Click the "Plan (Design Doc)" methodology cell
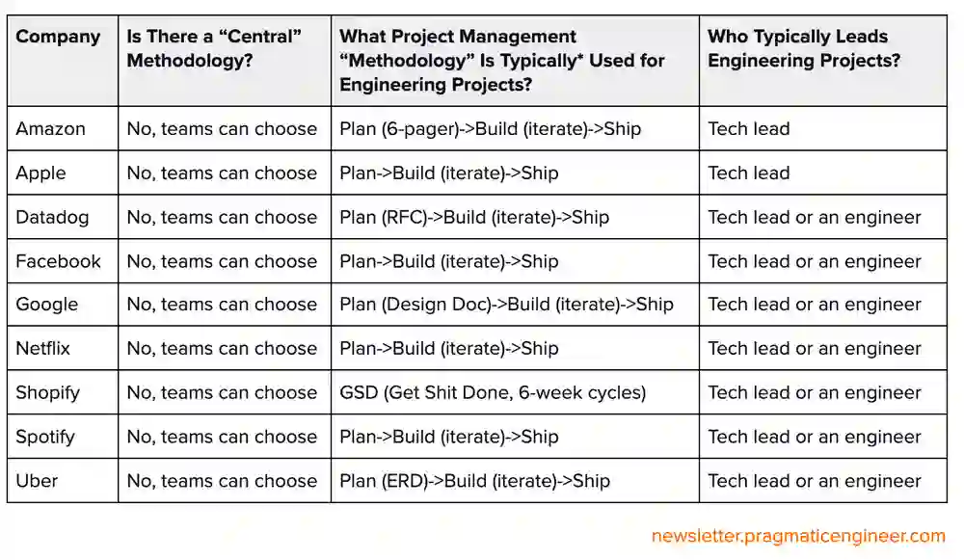This screenshot has height=560, width=964. tap(506, 305)
